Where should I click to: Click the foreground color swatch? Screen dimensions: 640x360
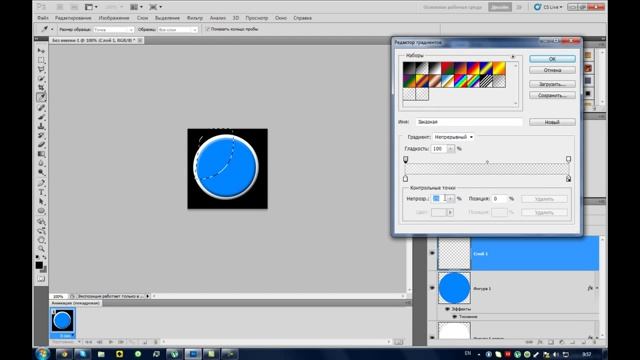[x=39, y=265]
